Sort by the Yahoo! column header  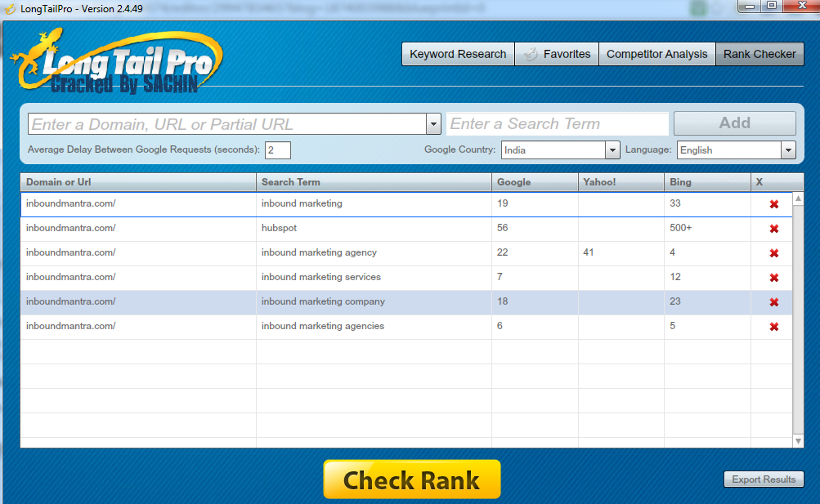pos(621,182)
